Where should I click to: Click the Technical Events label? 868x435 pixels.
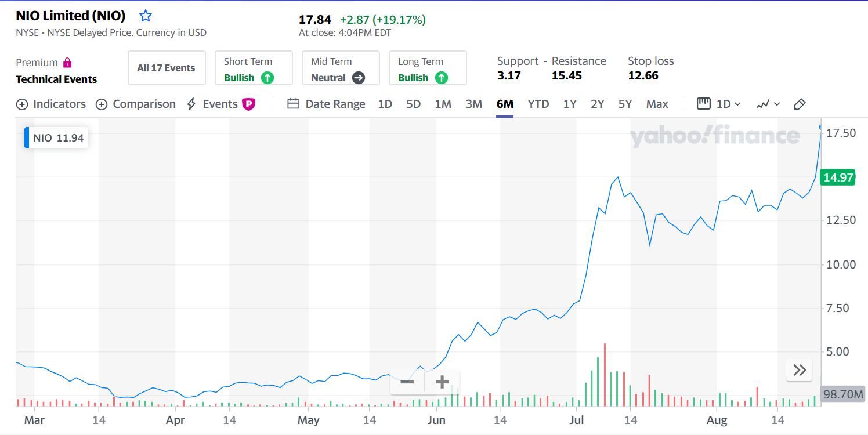56,79
